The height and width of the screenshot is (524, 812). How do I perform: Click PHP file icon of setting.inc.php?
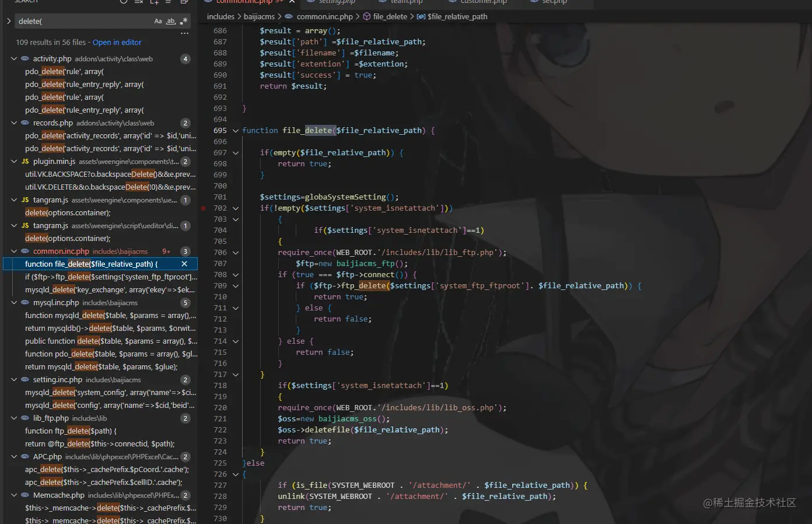[x=25, y=380]
